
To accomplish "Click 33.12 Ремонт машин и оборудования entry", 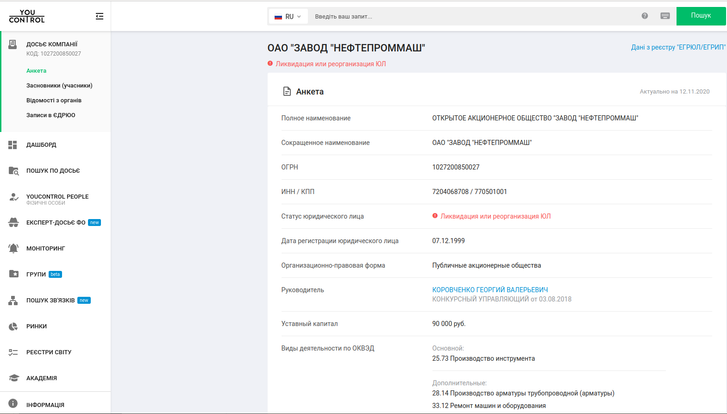I will click(489, 406).
